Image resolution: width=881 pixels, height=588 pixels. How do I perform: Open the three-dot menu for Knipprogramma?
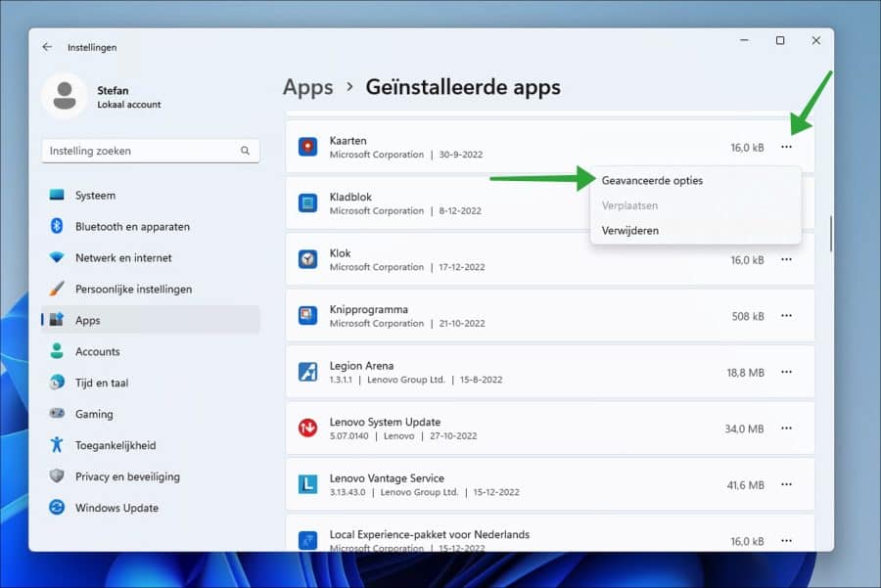[x=786, y=316]
